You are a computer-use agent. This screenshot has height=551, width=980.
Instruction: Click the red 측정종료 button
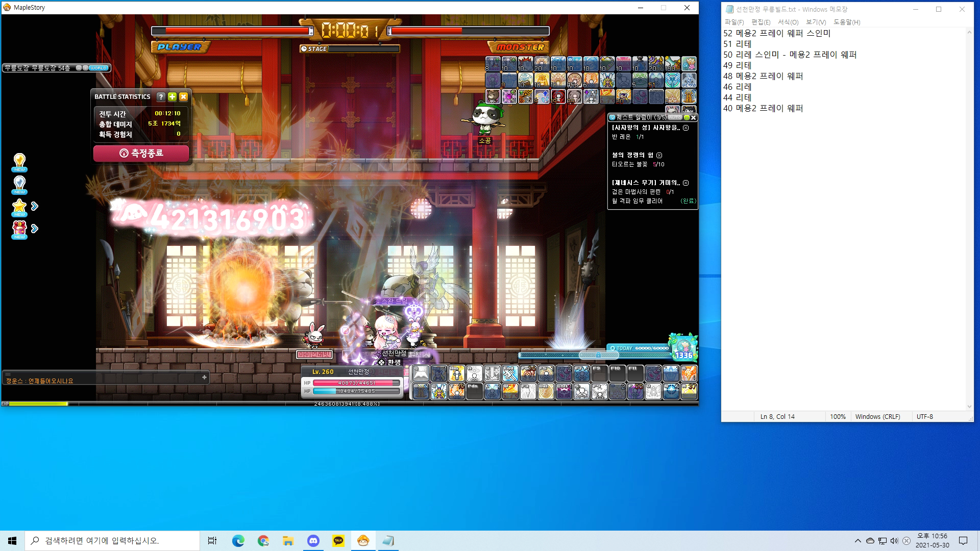pyautogui.click(x=141, y=153)
